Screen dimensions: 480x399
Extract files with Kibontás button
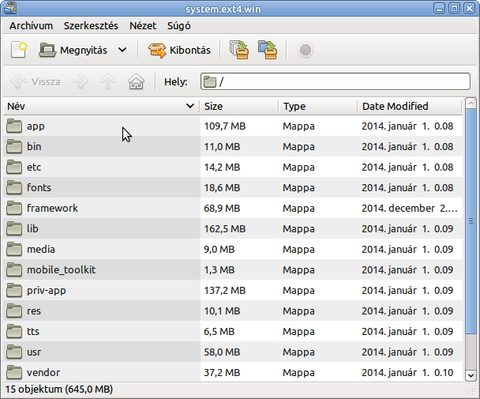(179, 50)
